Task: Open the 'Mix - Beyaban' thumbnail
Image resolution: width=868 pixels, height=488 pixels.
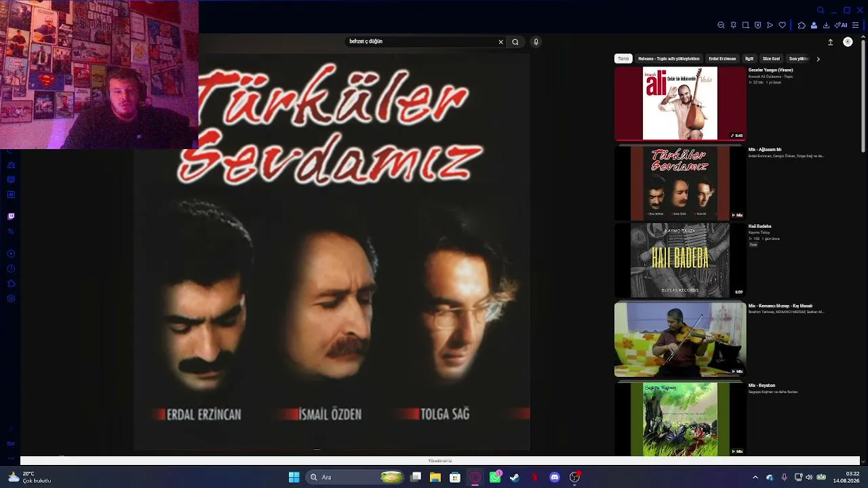Action: (x=680, y=419)
